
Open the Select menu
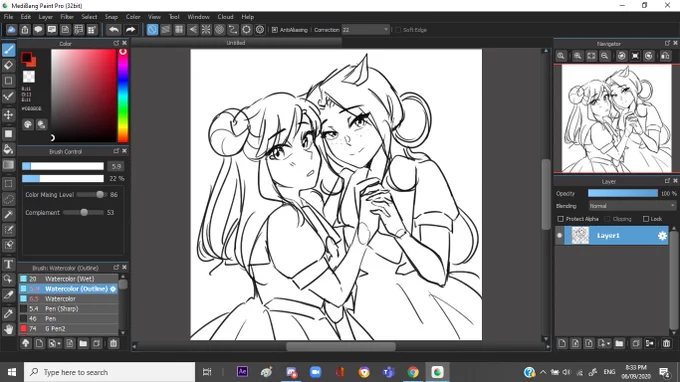click(89, 17)
